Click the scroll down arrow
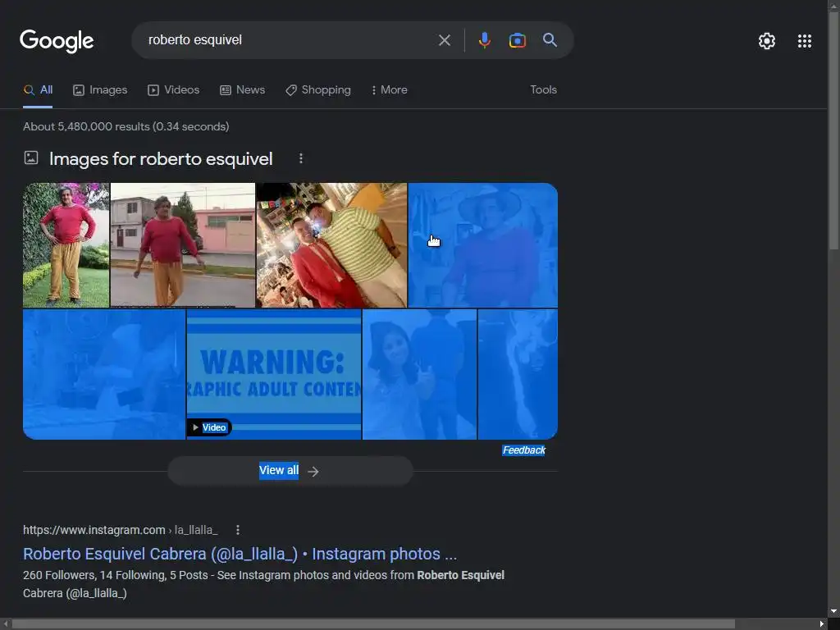This screenshot has height=630, width=840. pos(833,611)
